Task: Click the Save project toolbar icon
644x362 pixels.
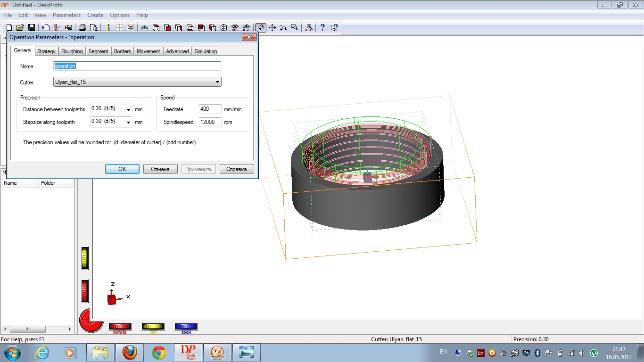Action: click(32, 28)
